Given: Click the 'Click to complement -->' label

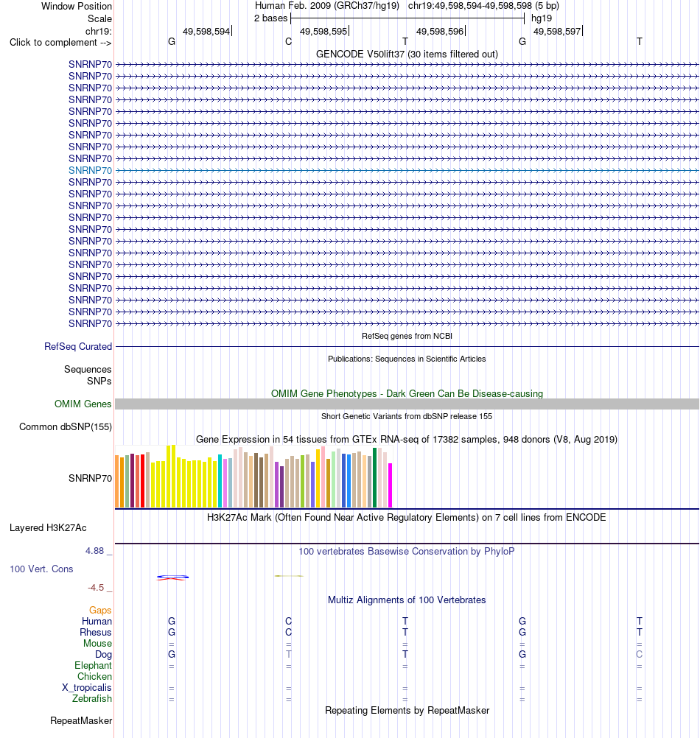Looking at the screenshot, I should 60,43.
